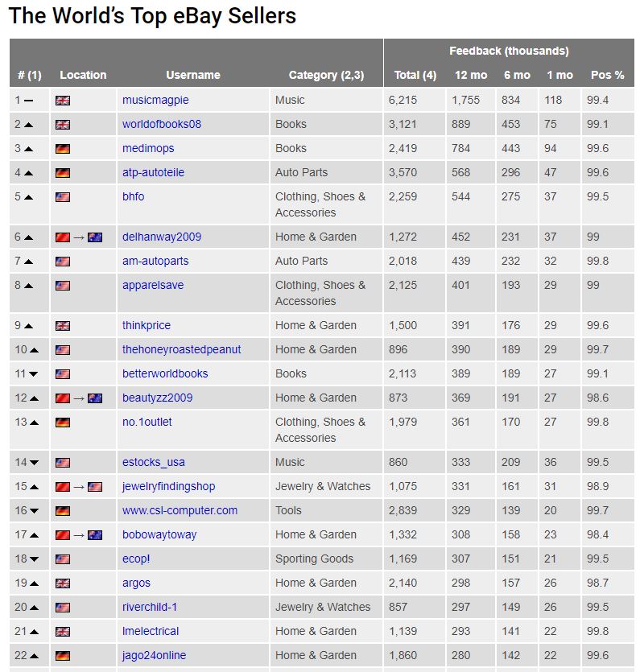The width and height of the screenshot is (640, 672).
Task: Click the Australia flag in beautyzz2009 row
Action: click(x=95, y=398)
